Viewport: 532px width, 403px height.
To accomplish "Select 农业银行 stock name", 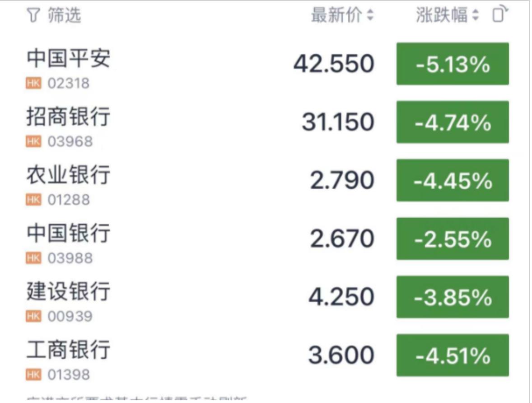I will [68, 175].
